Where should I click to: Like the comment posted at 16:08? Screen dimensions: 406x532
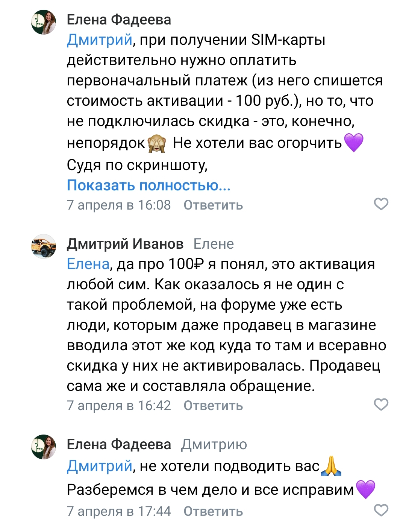[381, 204]
